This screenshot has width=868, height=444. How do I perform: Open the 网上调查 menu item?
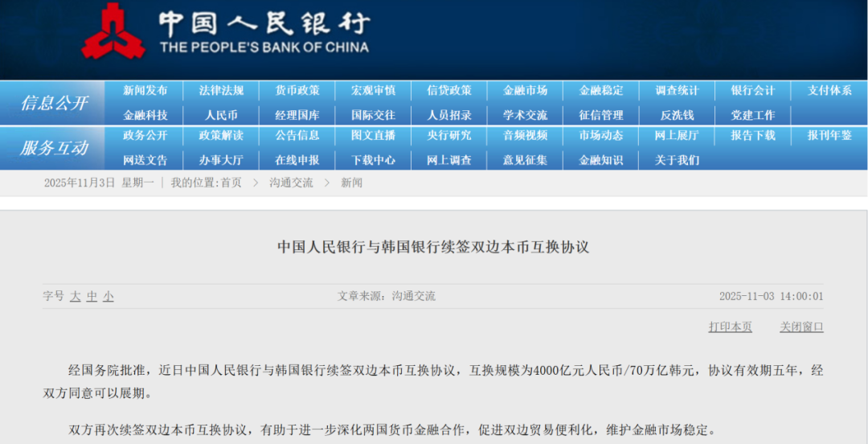449,160
